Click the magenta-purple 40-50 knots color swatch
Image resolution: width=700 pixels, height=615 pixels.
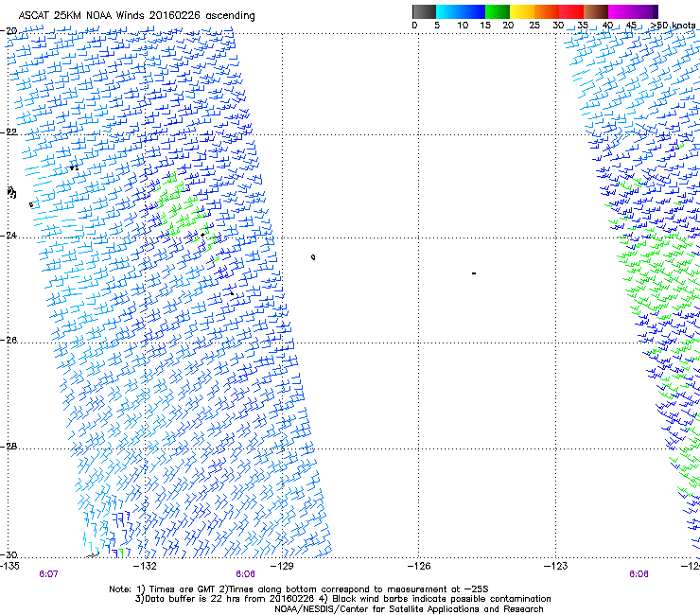(x=633, y=11)
